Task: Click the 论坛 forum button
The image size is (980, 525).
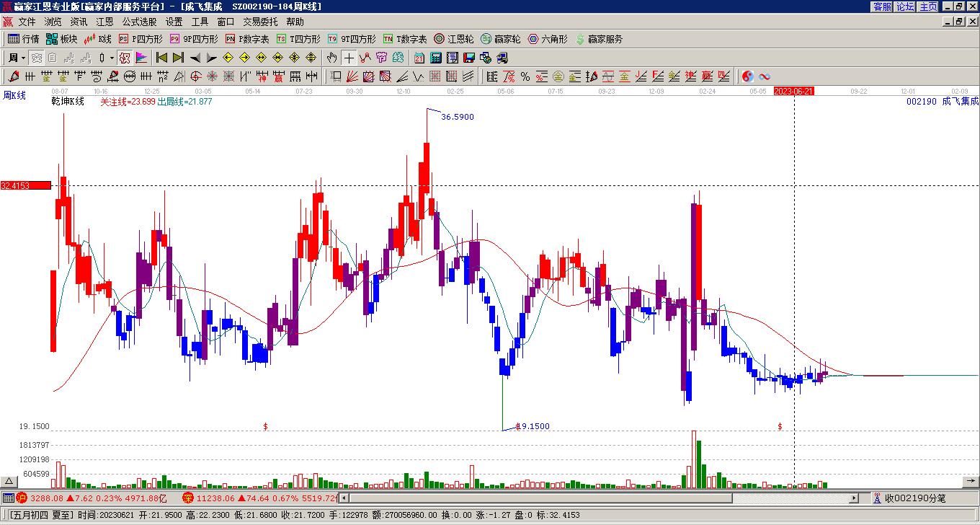Action: point(905,6)
